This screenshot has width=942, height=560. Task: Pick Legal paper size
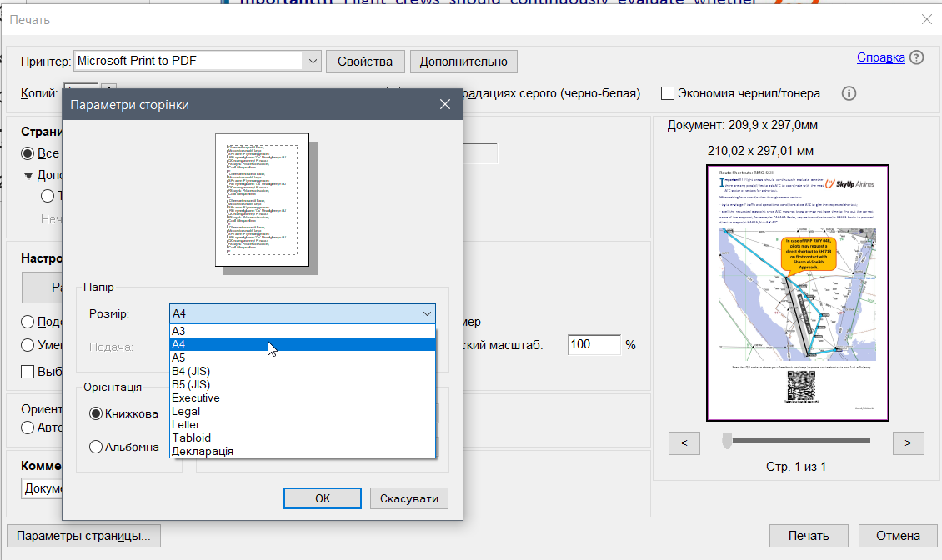[x=302, y=411]
